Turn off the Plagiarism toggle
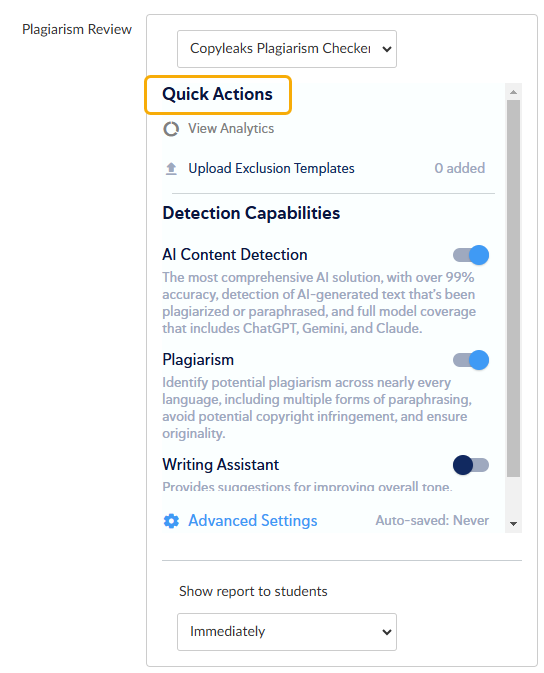 tap(471, 360)
